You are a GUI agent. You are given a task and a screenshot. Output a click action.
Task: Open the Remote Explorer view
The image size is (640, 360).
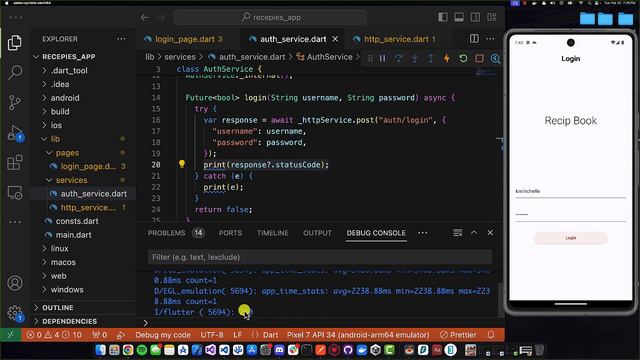(15, 192)
